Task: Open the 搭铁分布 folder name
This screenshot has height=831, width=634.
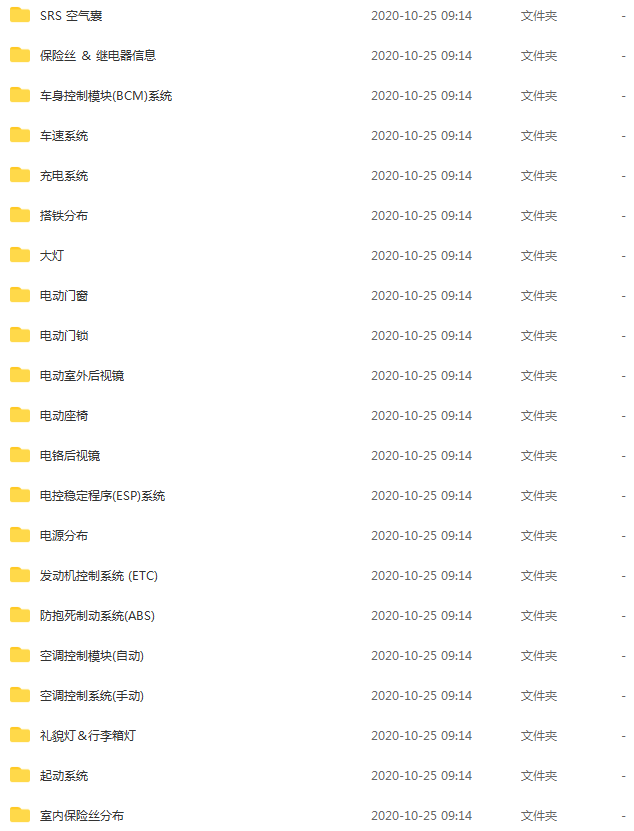Action: [x=64, y=216]
